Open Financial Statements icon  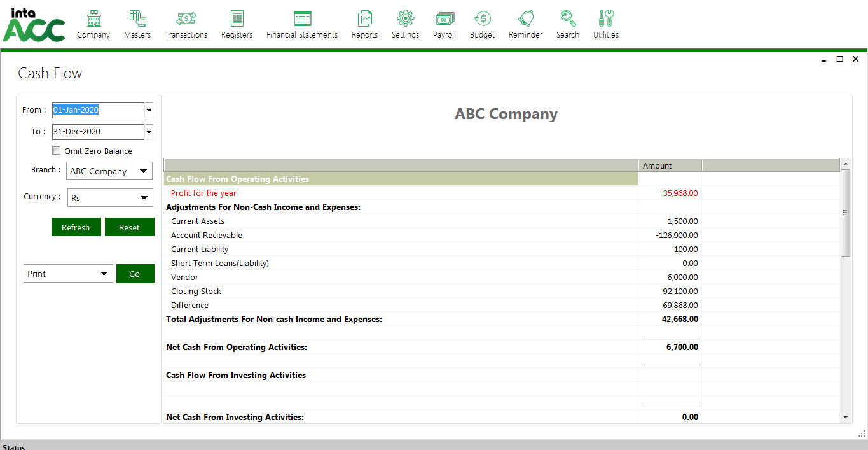[x=302, y=18]
